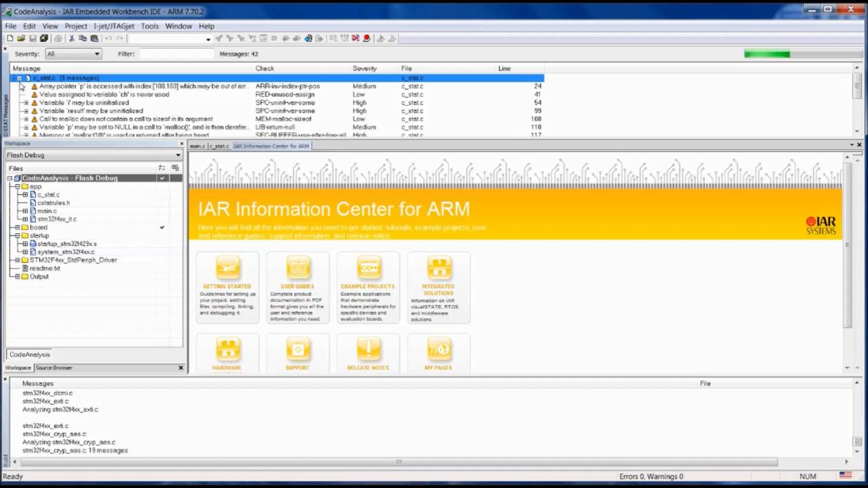Select 'Analyzing stm32f4xx_cryp_aes.c' build log line
Viewport: 868px width, 488px height.
(x=68, y=442)
